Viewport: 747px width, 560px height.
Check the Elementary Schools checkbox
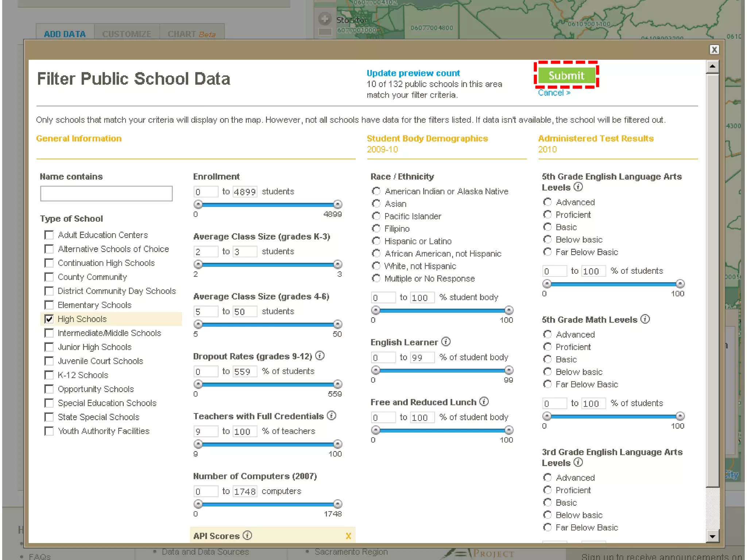[49, 305]
